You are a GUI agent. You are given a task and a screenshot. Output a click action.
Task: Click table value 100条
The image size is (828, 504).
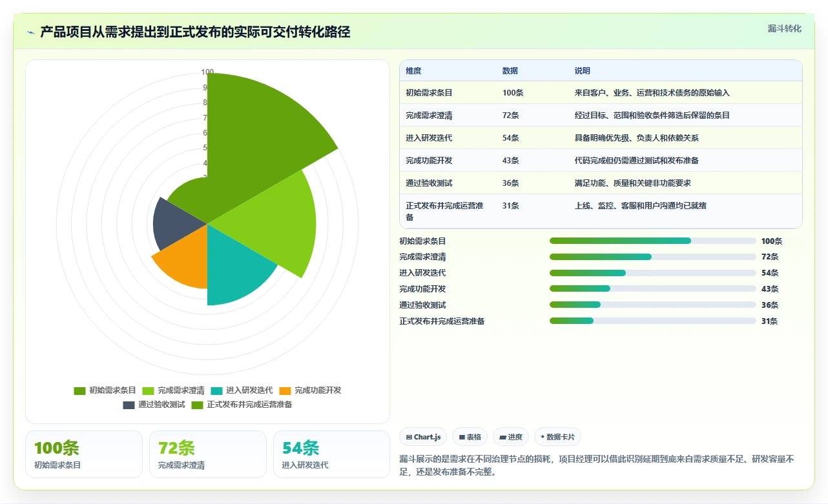pyautogui.click(x=513, y=93)
